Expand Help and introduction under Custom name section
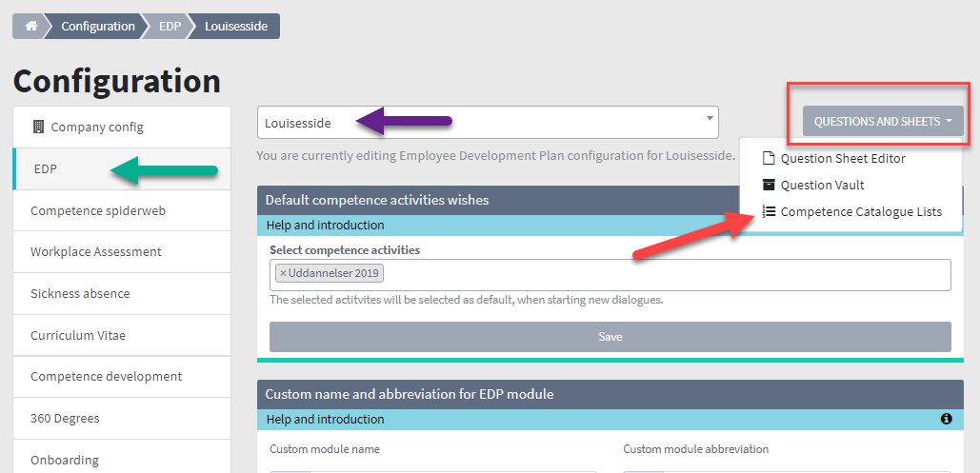Image resolution: width=980 pixels, height=473 pixels. (x=325, y=420)
